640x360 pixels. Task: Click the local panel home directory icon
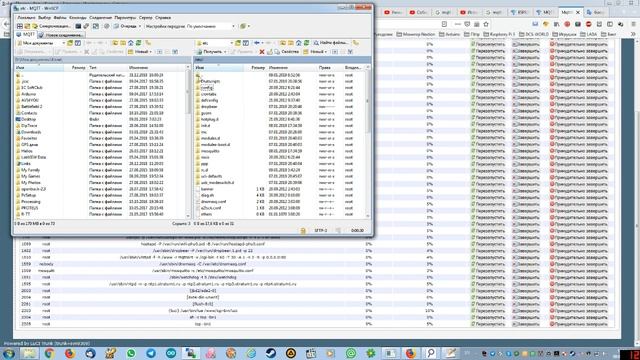click(131, 43)
